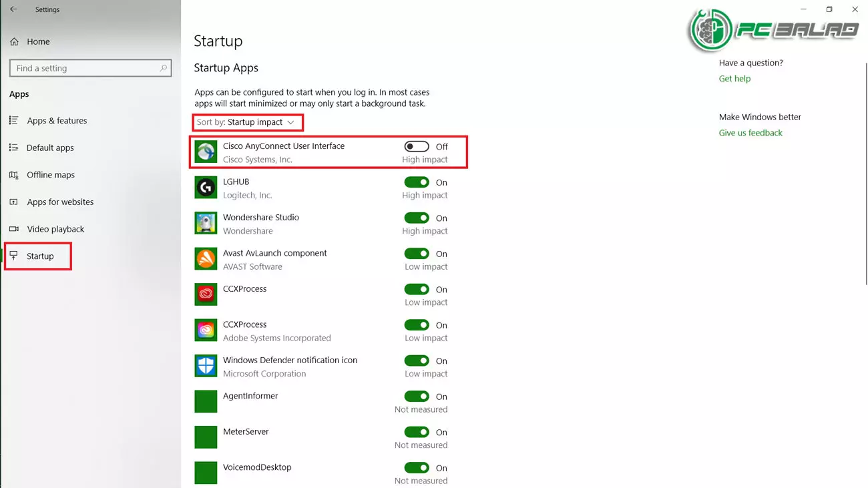Switch off Avast AvLaunch component toggle

(x=417, y=254)
